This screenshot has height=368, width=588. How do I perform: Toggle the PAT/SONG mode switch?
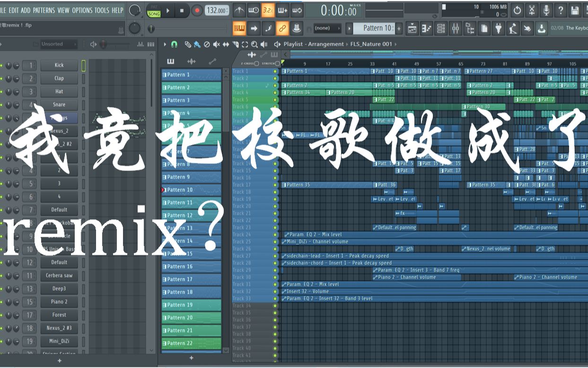(153, 10)
